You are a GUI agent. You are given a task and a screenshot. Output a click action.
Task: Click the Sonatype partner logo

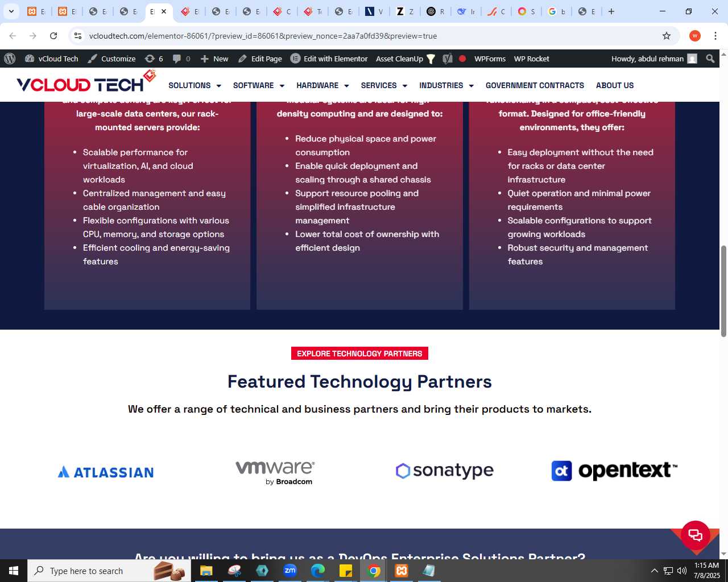pyautogui.click(x=445, y=471)
